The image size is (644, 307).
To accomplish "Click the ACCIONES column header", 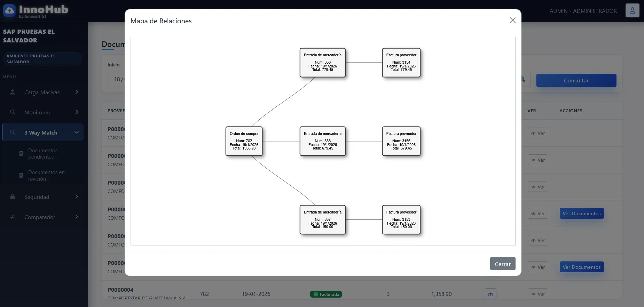I will (x=571, y=111).
